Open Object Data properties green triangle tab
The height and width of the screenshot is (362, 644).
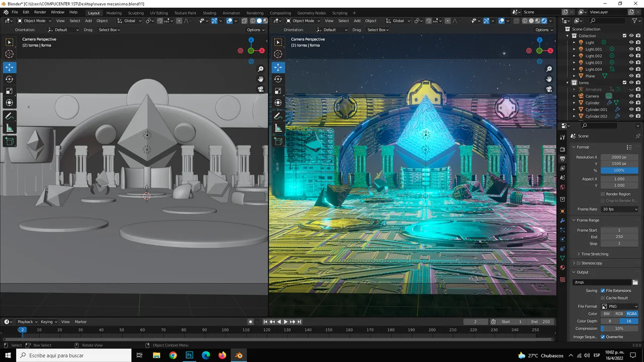[562, 258]
